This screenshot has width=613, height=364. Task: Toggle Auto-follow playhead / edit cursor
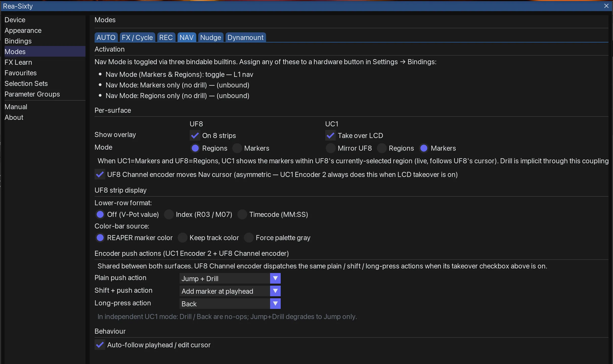click(100, 345)
